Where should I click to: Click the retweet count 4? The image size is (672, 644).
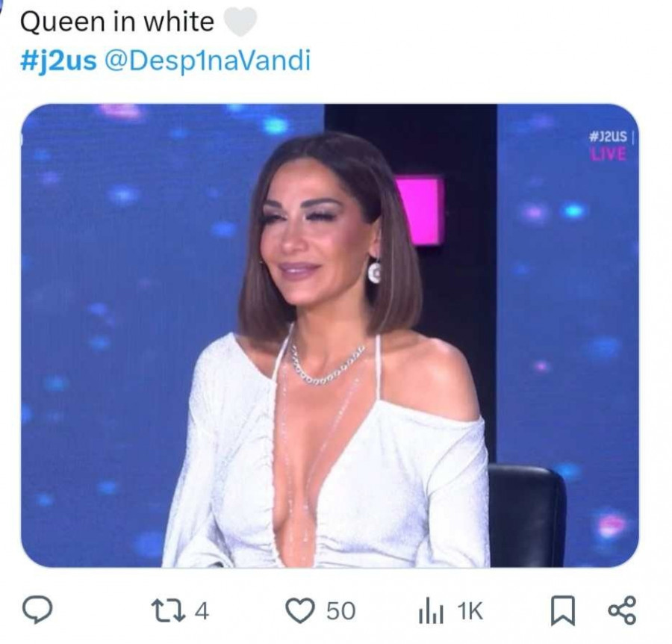pyautogui.click(x=202, y=611)
